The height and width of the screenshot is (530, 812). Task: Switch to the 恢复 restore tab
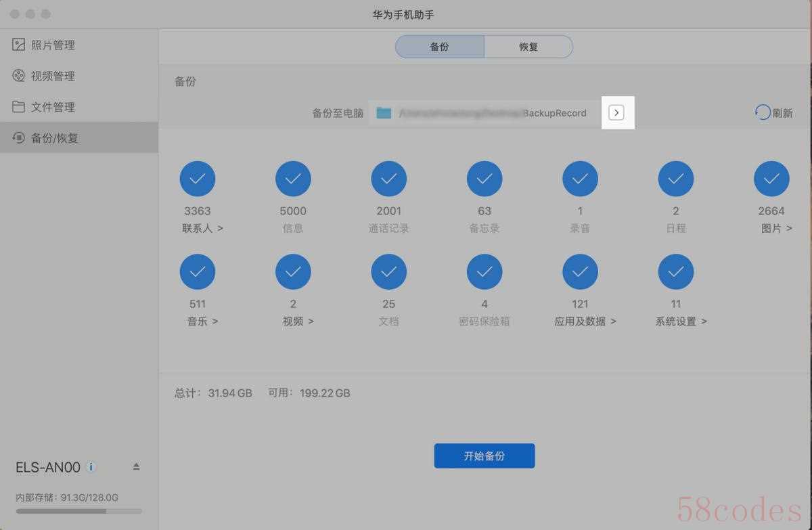tap(528, 47)
